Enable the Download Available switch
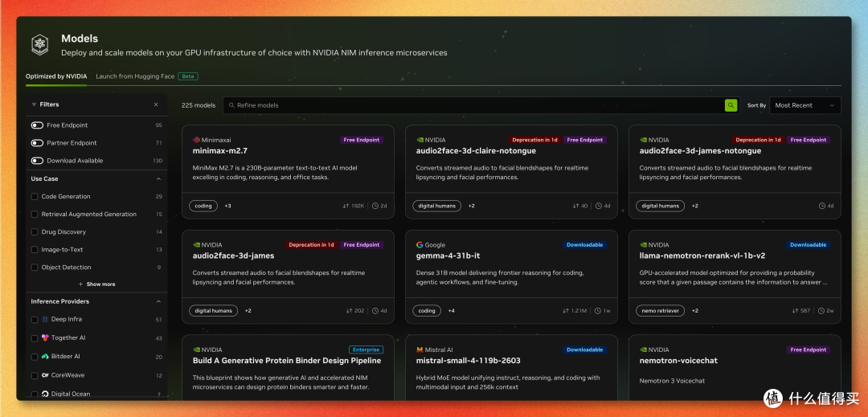Screen dimensions: 868x417 tap(37, 161)
